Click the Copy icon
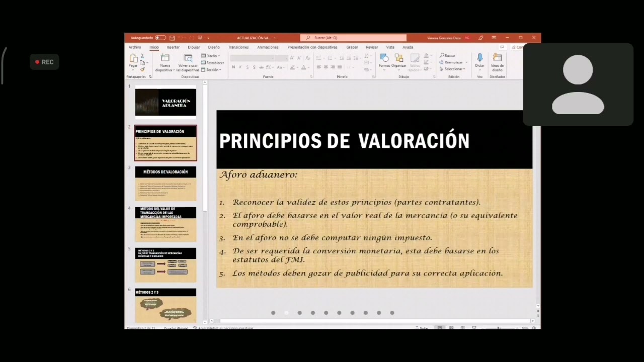Screen dimensions: 644x362 coord(142,63)
